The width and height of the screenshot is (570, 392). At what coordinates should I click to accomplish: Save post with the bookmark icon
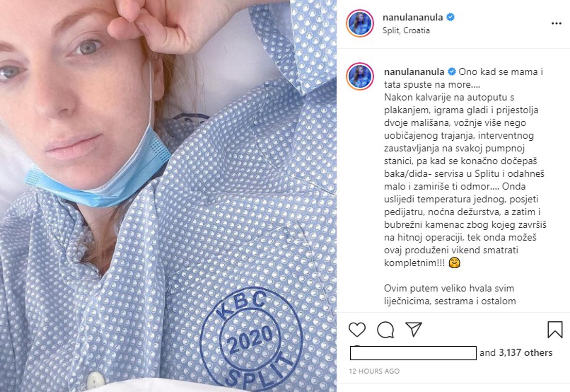click(x=555, y=330)
